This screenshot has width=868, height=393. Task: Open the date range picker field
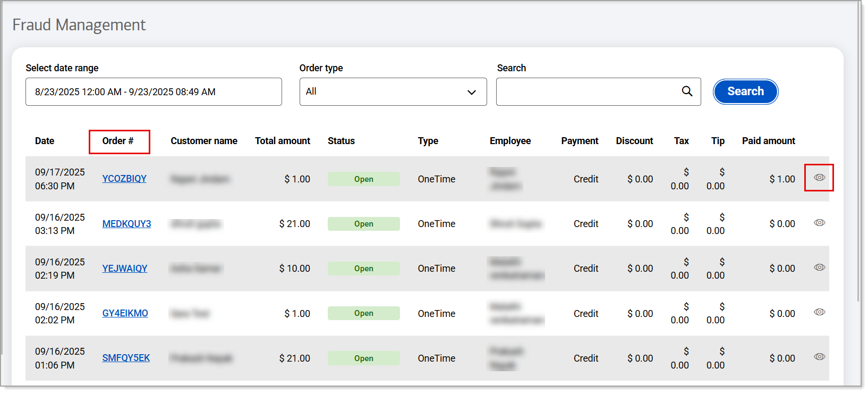click(x=154, y=92)
